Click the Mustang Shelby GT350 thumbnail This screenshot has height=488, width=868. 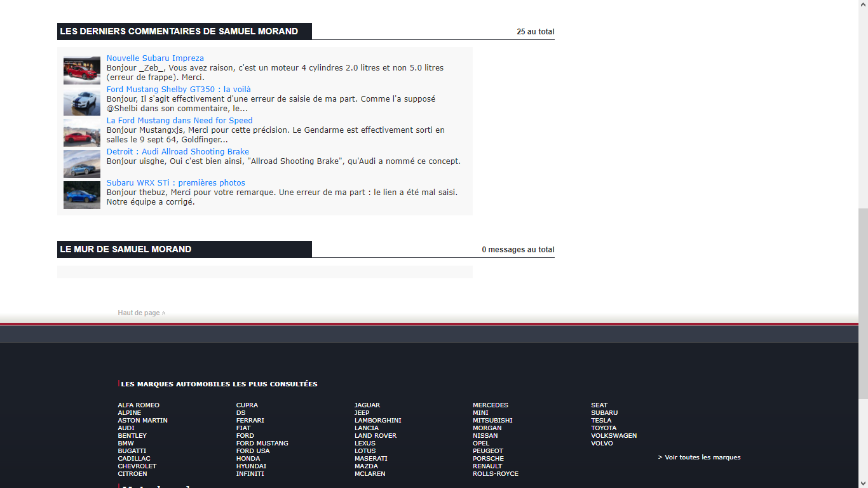tap(82, 102)
